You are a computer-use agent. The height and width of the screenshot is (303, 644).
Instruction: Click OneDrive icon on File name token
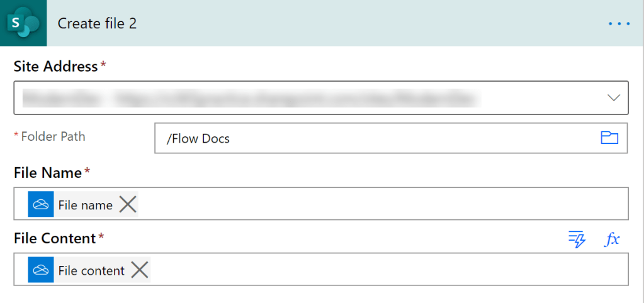41,204
